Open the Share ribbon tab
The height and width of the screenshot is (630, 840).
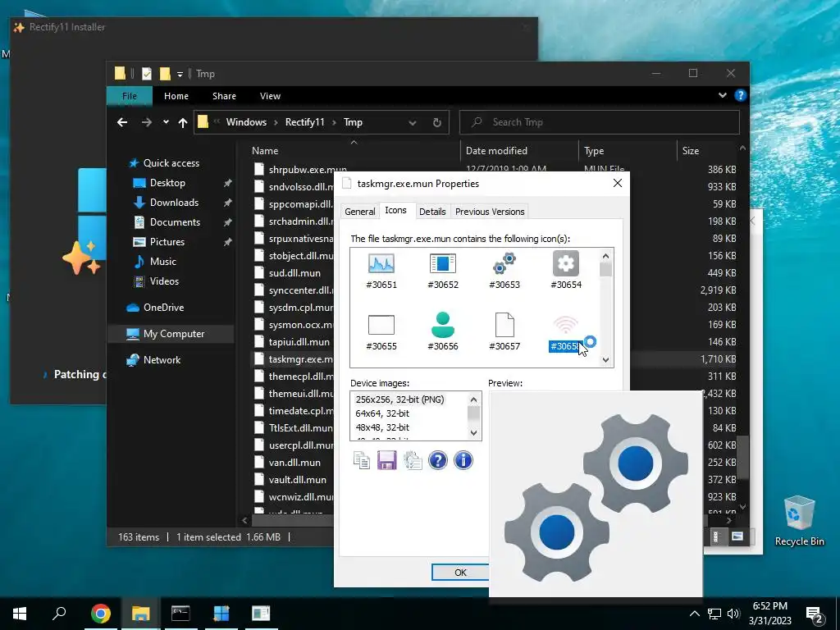[x=224, y=96]
